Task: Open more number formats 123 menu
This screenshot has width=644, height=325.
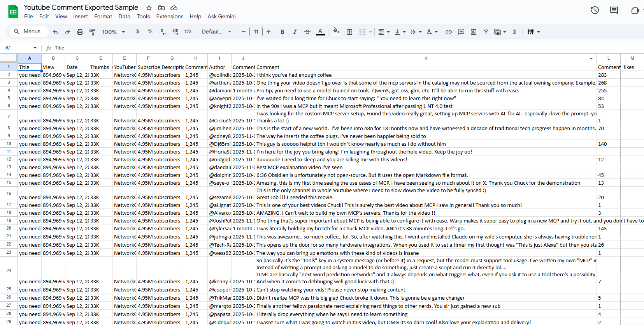Action: coord(188,32)
